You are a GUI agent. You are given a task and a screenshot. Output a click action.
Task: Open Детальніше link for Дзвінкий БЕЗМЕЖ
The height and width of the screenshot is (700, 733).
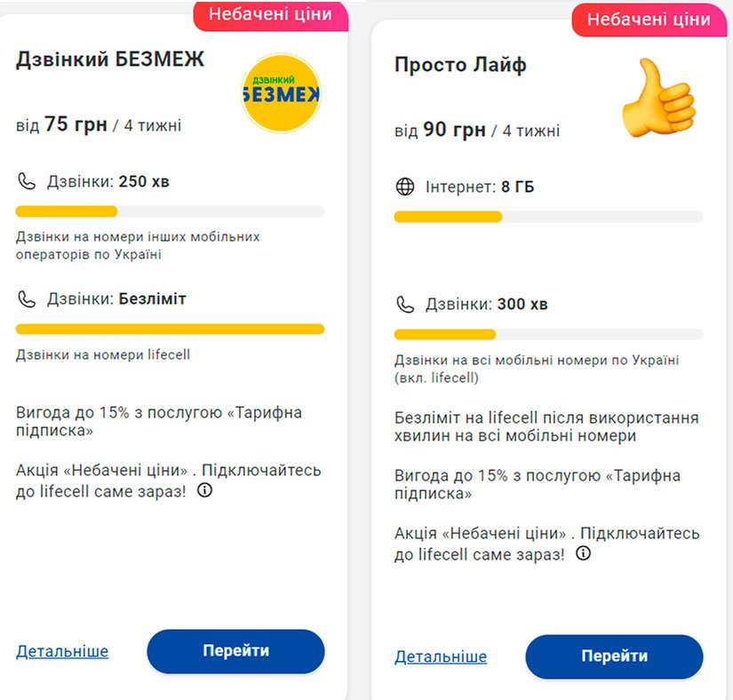[x=62, y=651]
